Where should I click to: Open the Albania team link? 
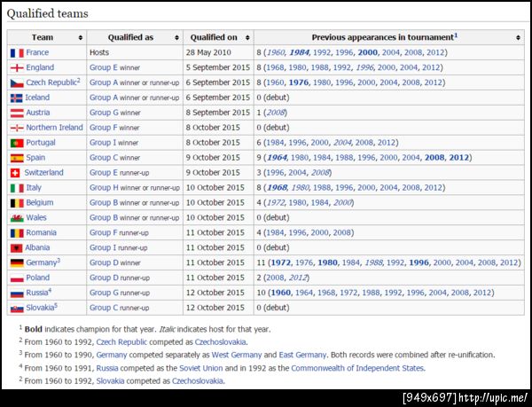click(37, 247)
